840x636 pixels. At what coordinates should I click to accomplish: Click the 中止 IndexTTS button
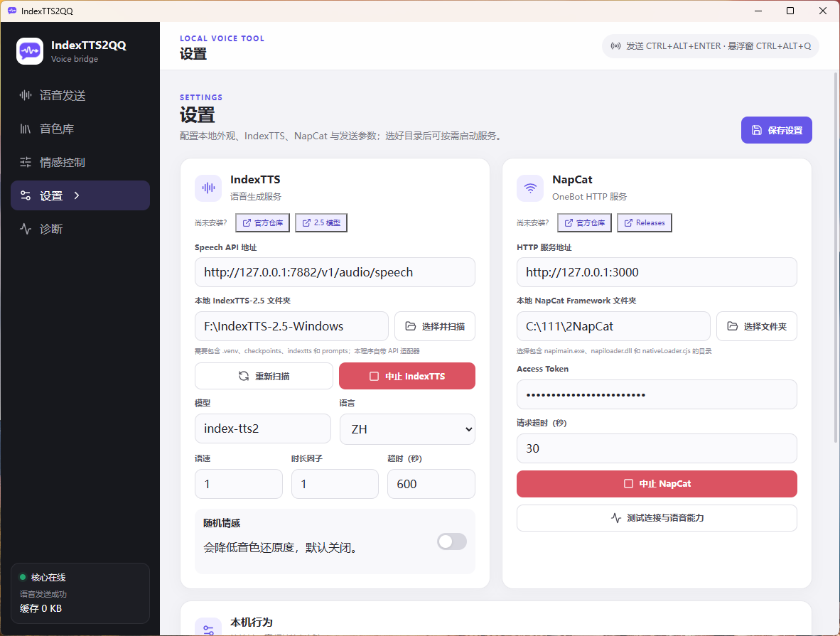point(407,376)
